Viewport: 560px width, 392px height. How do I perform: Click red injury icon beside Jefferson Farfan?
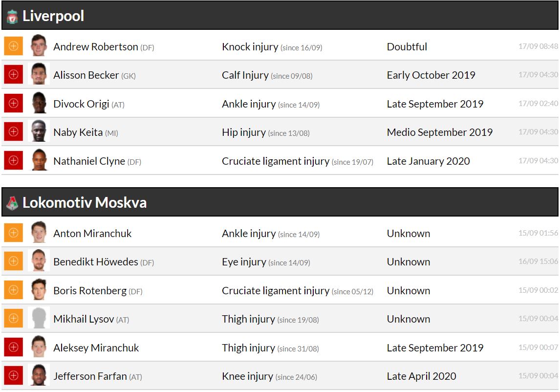(13, 376)
